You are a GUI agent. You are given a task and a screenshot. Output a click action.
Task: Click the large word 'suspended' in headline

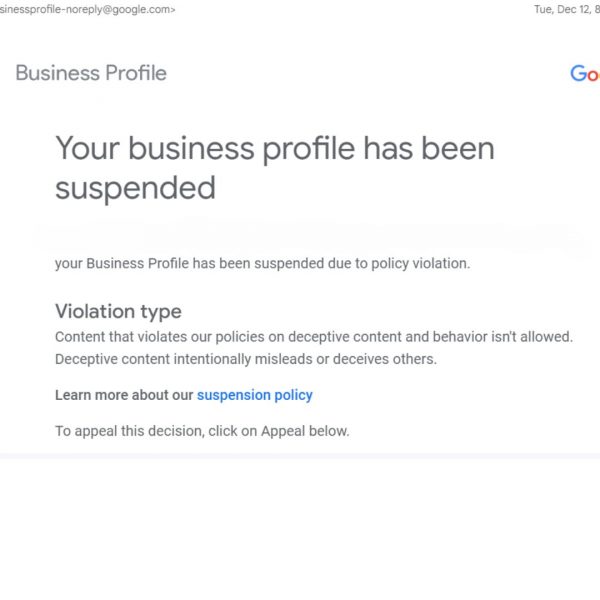pos(135,189)
